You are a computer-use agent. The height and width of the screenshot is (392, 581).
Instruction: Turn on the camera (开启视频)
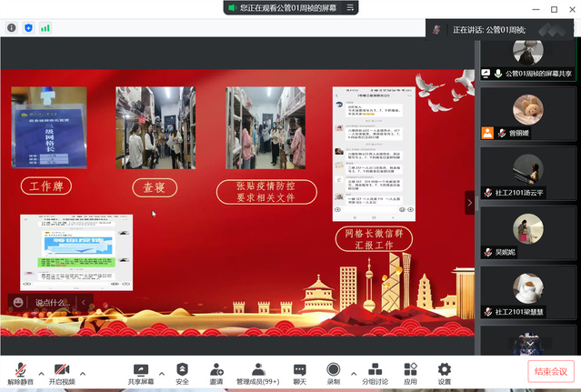[x=62, y=371]
